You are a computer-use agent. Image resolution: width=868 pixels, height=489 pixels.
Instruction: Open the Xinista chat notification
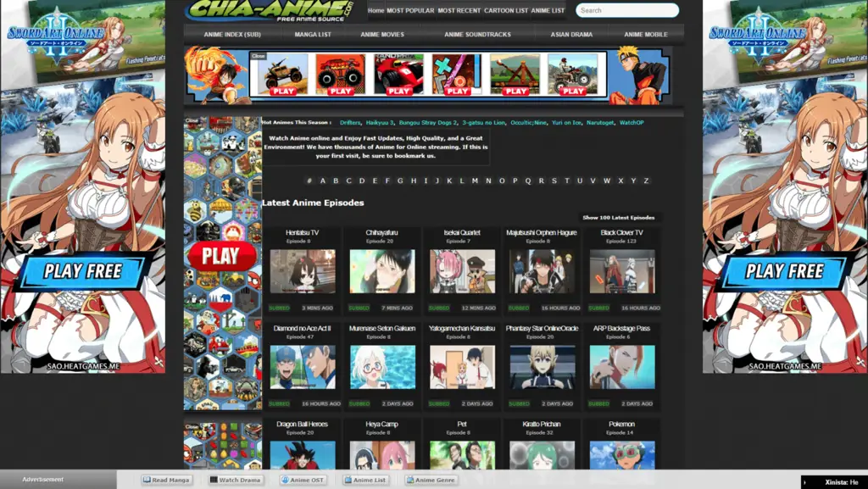pyautogui.click(x=834, y=482)
